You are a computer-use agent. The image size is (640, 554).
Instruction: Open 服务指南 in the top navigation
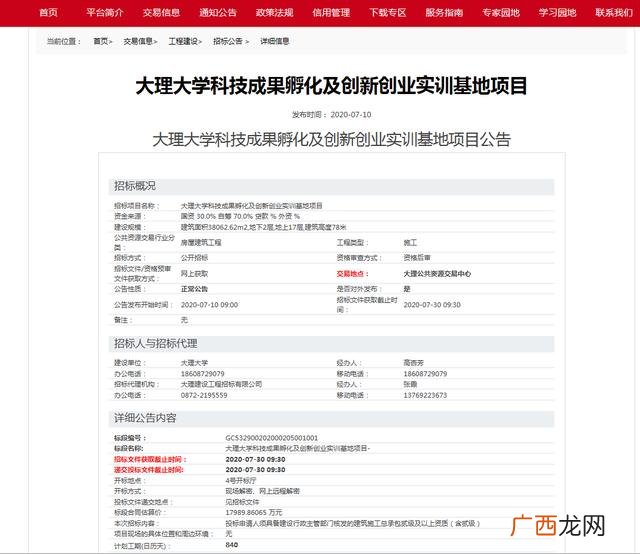pos(444,13)
